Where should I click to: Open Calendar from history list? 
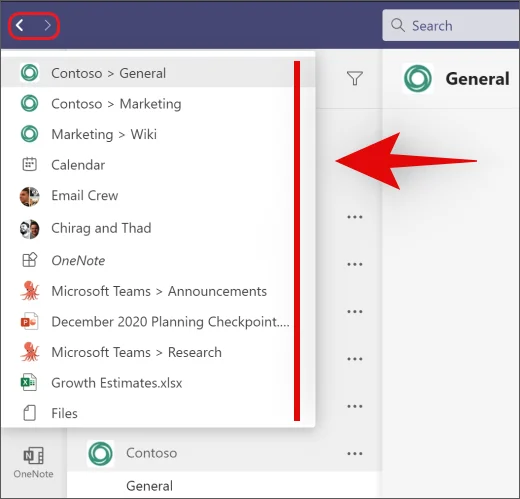[x=158, y=165]
